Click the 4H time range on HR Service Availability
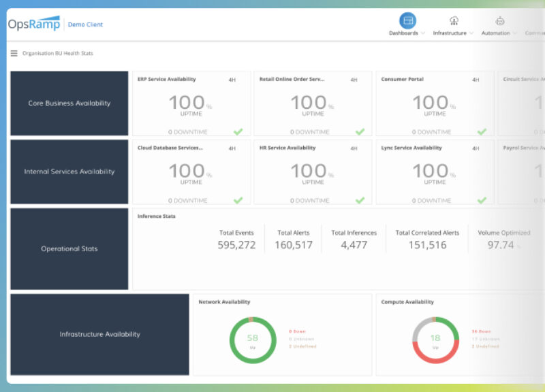 pyautogui.click(x=354, y=147)
